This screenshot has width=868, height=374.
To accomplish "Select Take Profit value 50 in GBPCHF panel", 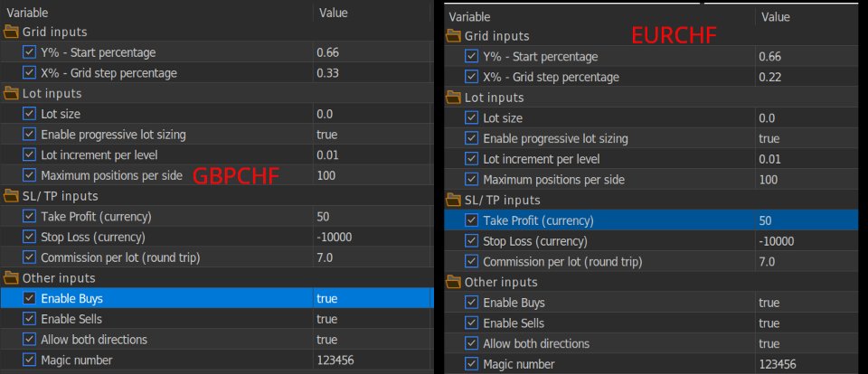I will coord(323,216).
